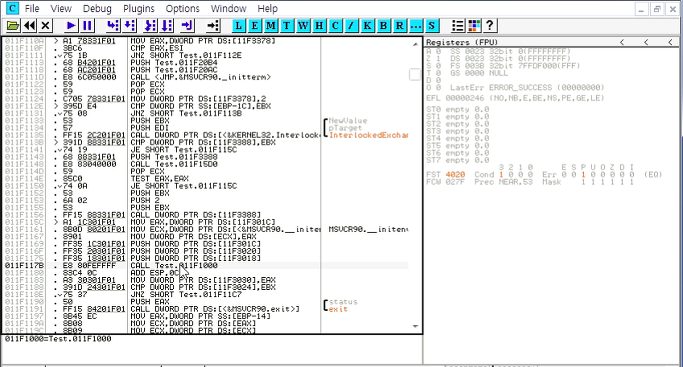Show Threads via T button
This screenshot has height=367, width=683.
[x=287, y=26]
